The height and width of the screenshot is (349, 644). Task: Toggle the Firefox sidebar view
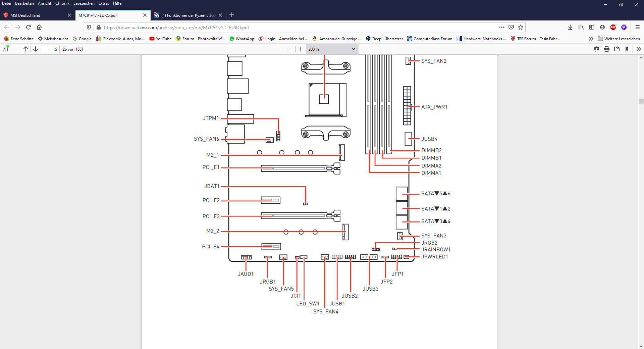[x=592, y=27]
